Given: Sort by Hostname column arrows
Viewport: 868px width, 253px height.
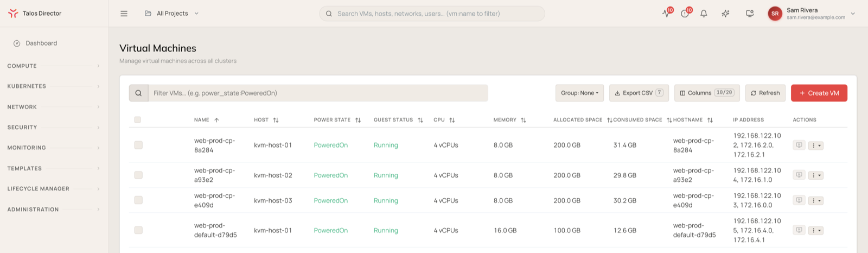Looking at the screenshot, I should click(710, 120).
